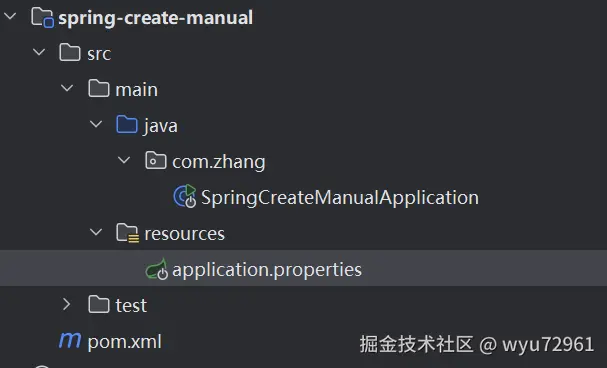Select the com.zhang label
This screenshot has height=368, width=607.
pos(219,162)
